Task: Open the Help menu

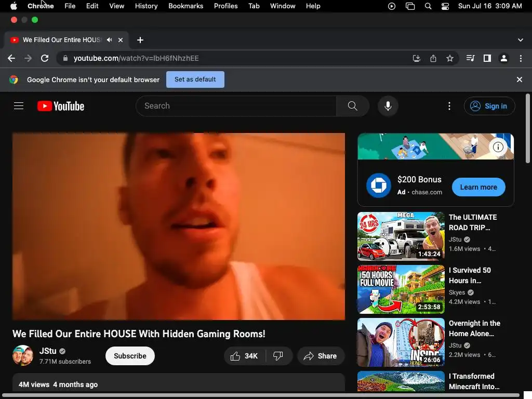Action: pos(313,6)
